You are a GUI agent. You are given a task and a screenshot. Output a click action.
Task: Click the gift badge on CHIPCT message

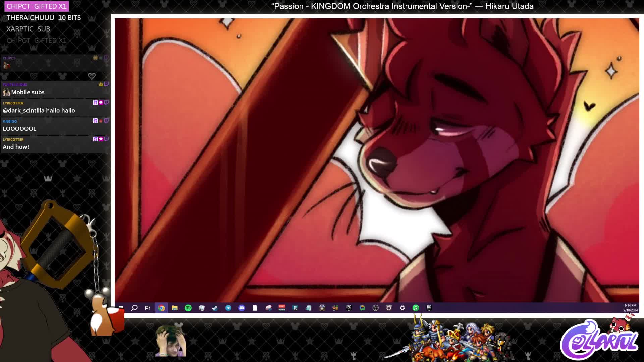(95, 58)
